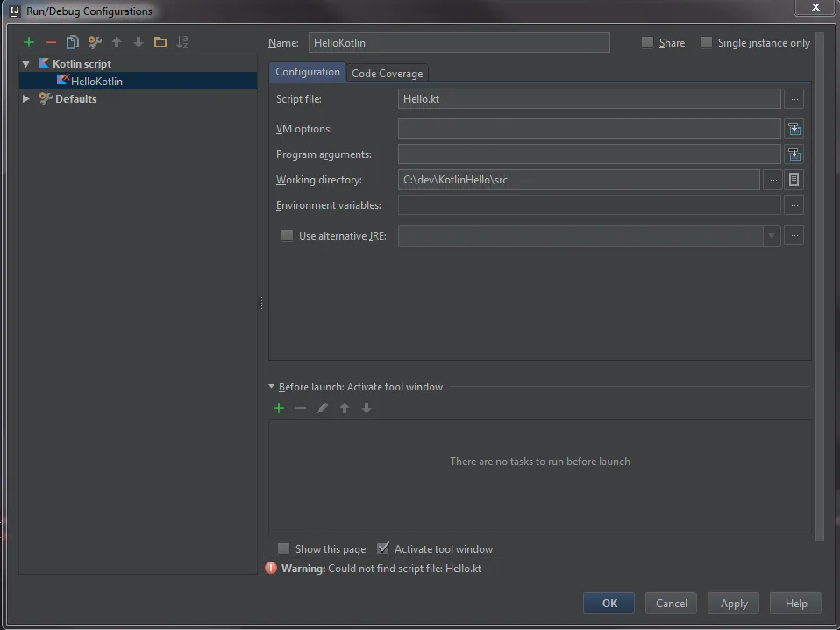Expand the Defaults tree node
840x630 pixels.
point(25,98)
